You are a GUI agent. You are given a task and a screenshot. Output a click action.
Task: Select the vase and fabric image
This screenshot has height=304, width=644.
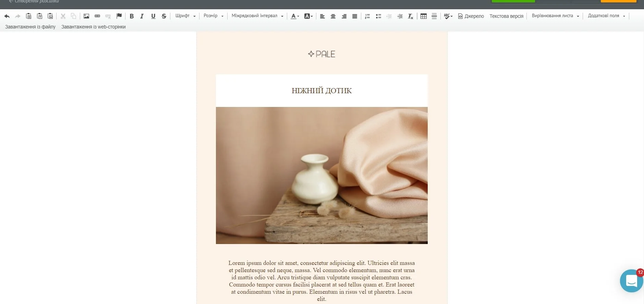(321, 175)
